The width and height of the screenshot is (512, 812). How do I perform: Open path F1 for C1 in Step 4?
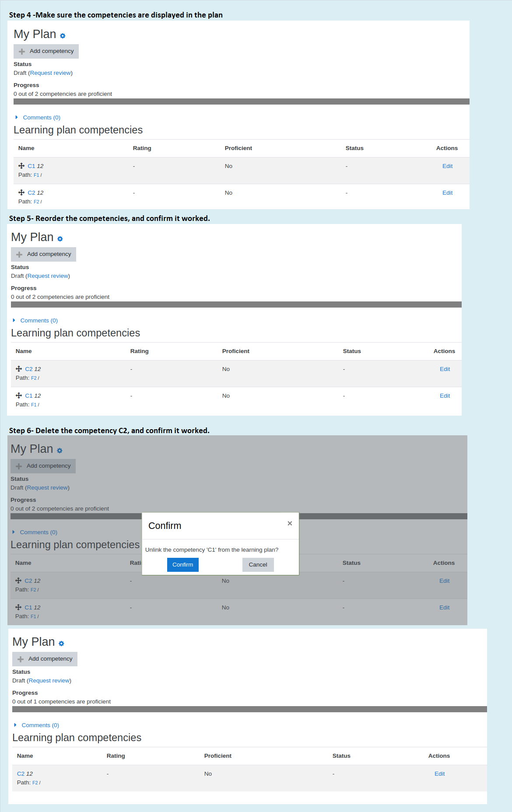(x=36, y=175)
